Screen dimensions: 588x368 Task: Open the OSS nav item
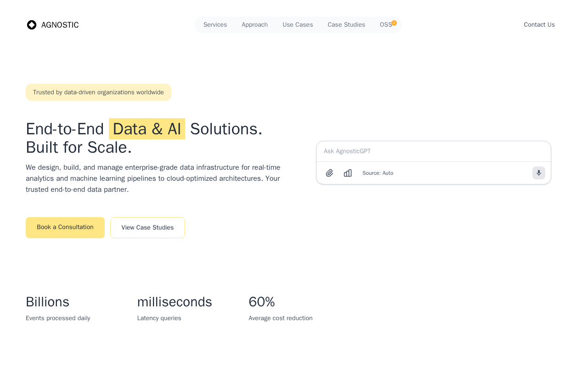click(x=385, y=25)
